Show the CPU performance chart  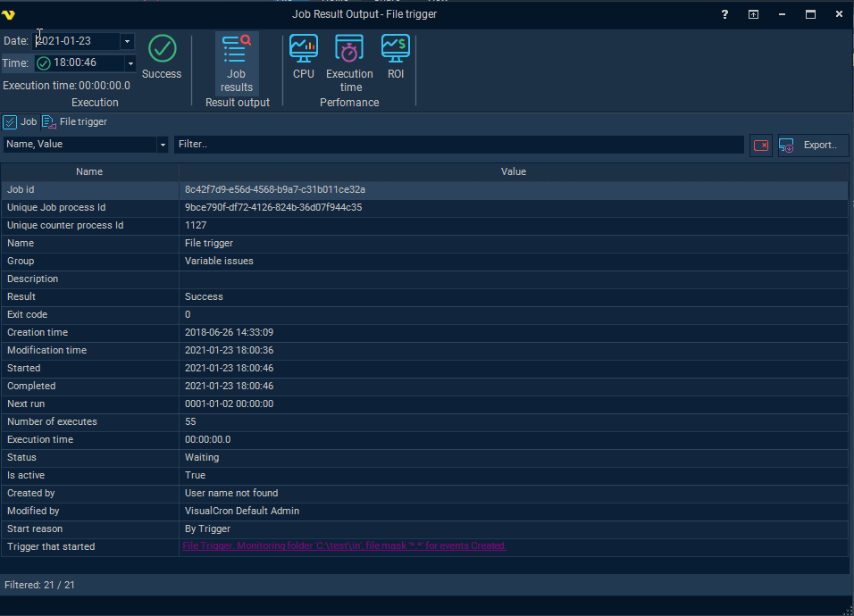coord(304,57)
